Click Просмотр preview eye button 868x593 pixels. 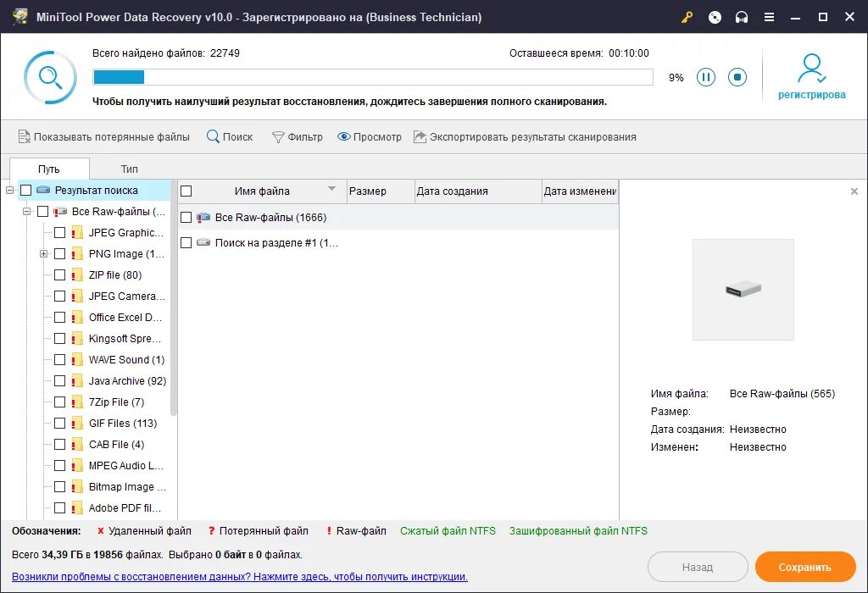370,136
